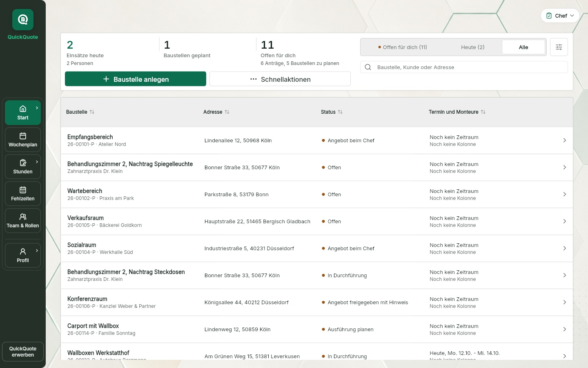Click Baustelle anlegen button
588x368 pixels.
[x=136, y=79]
